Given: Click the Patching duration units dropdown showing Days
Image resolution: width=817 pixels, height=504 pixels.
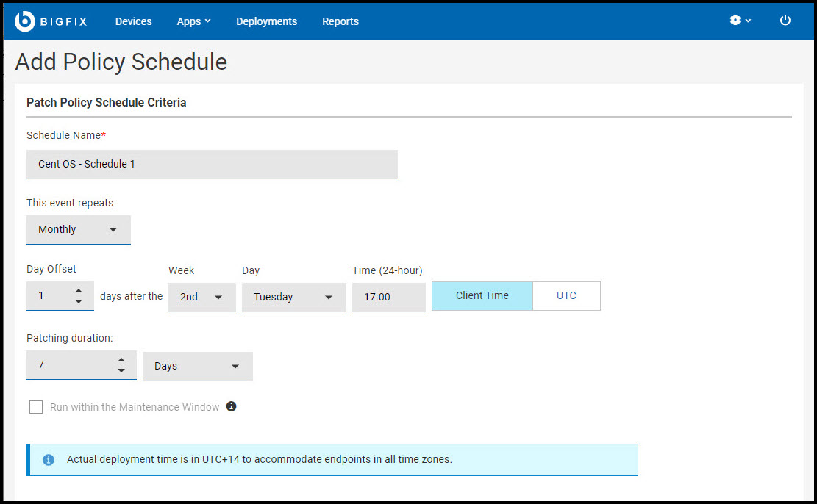Looking at the screenshot, I should coord(197,366).
